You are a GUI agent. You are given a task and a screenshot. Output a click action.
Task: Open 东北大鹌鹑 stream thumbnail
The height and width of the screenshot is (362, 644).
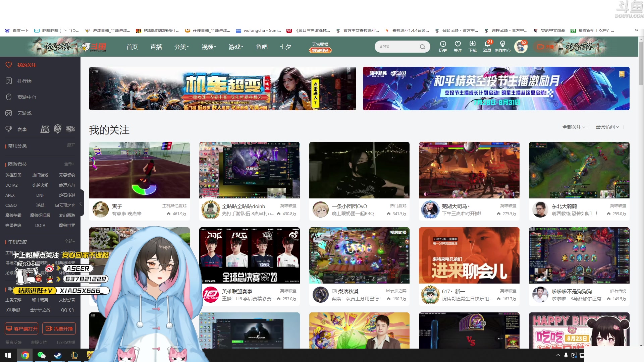pos(579,170)
